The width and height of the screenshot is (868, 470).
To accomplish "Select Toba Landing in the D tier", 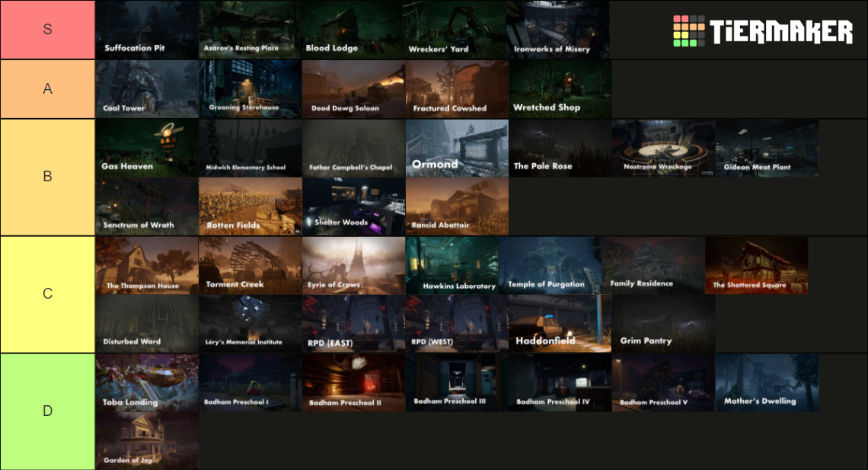I will (146, 382).
